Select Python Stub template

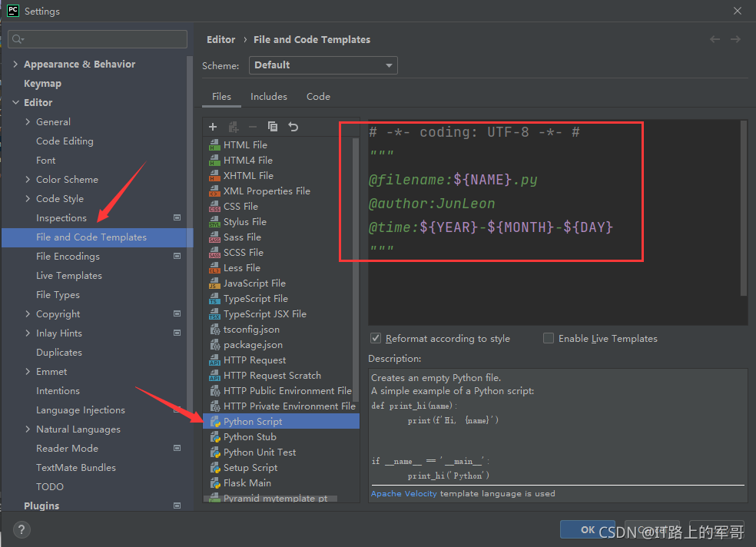(x=250, y=437)
